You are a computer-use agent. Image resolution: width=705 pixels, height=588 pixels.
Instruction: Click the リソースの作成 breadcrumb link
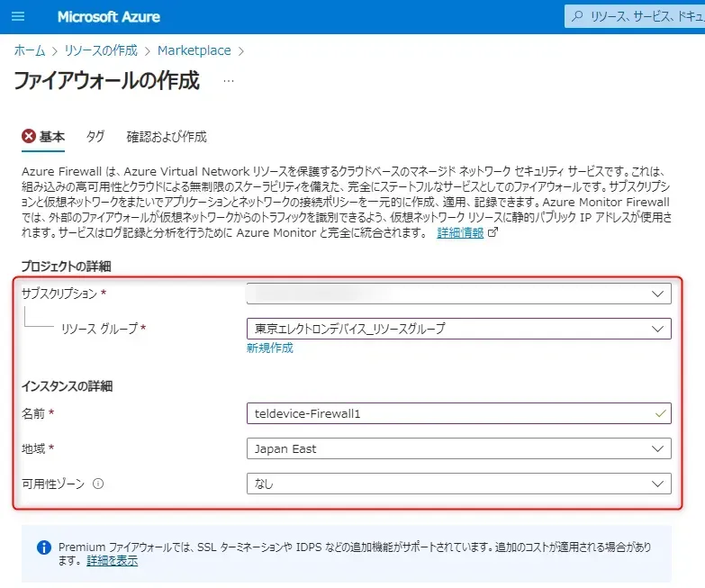101,50
